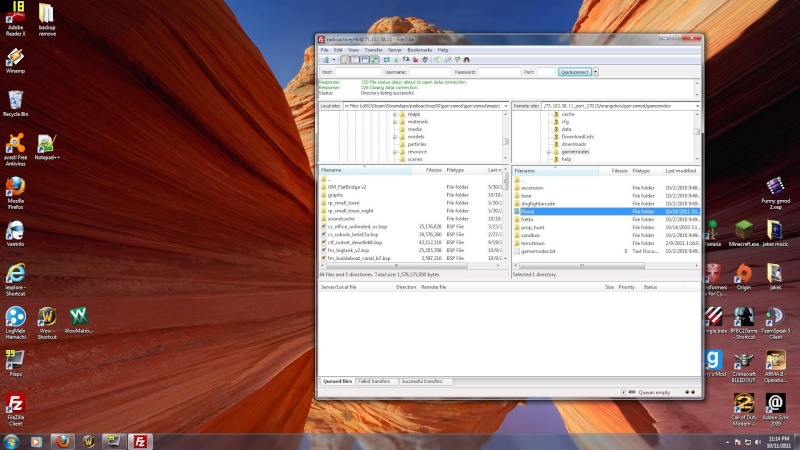Click the FileZilla taskbar icon
This screenshot has height=450, width=800.
(x=140, y=441)
